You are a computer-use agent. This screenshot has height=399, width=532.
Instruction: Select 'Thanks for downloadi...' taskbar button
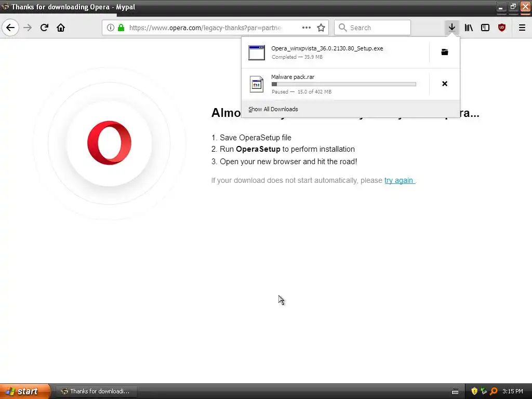[x=96, y=391]
